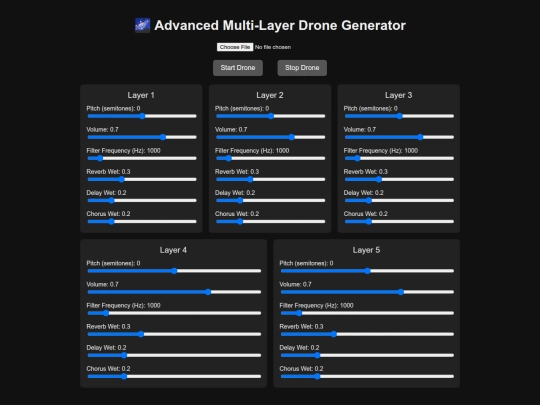This screenshot has height=405, width=540.
Task: Adjust Layer 4 Volume slider
Action: 174,292
